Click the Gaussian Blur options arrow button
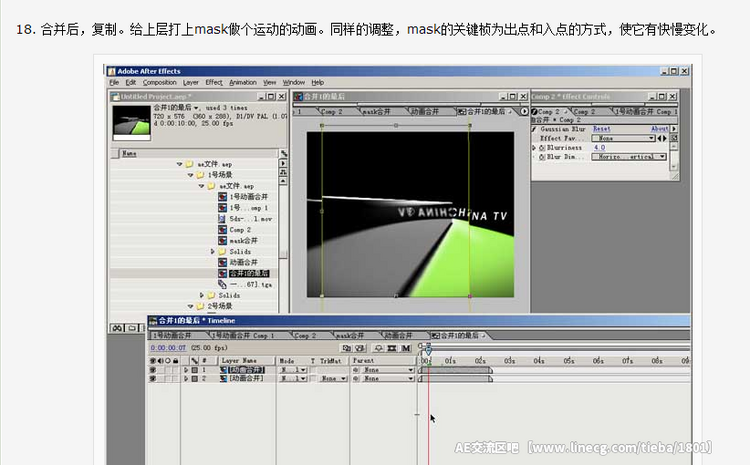750x465 pixels. pyautogui.click(x=674, y=129)
